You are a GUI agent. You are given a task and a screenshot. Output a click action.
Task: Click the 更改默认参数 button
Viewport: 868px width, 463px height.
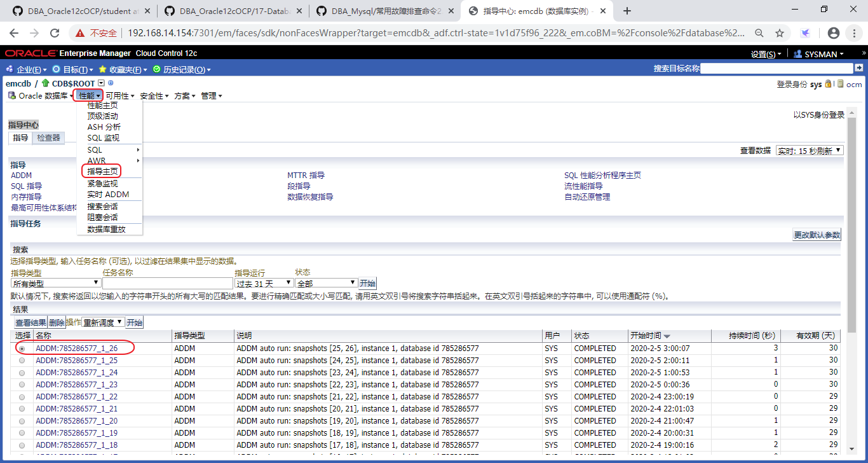[x=817, y=235]
